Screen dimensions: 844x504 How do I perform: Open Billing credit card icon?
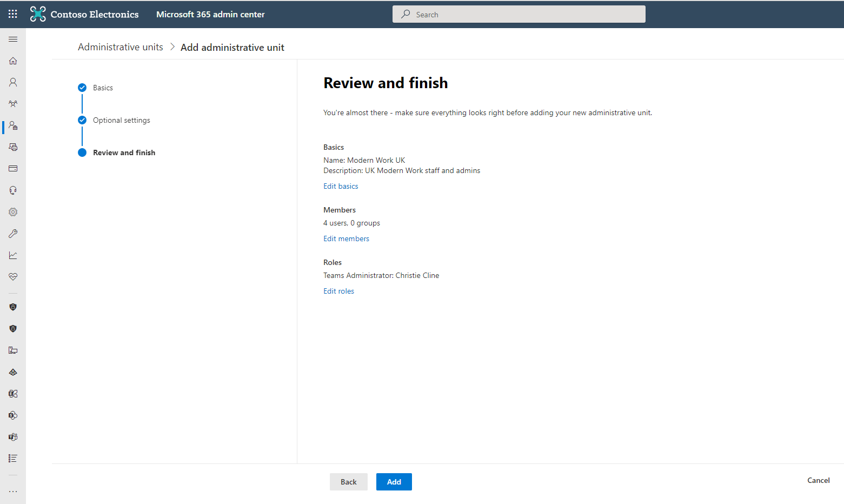13,169
